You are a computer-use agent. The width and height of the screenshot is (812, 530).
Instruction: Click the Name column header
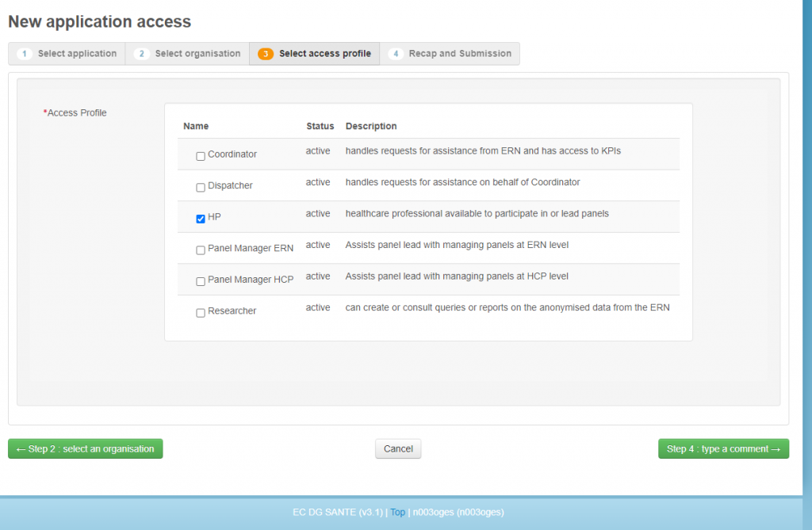[196, 127]
